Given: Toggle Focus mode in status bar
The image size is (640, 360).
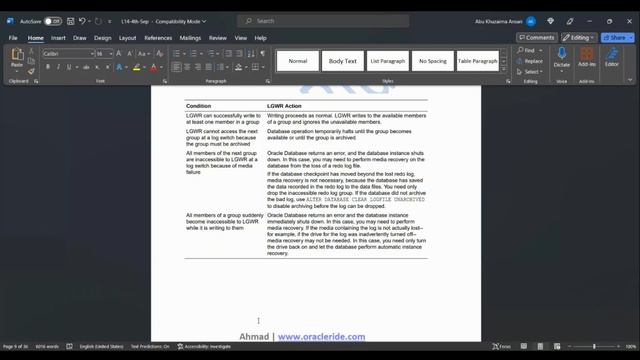Looking at the screenshot, I should tap(501, 347).
